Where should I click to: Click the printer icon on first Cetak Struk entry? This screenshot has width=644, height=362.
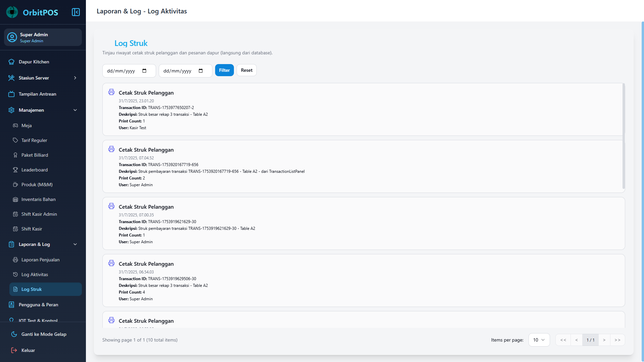[111, 92]
